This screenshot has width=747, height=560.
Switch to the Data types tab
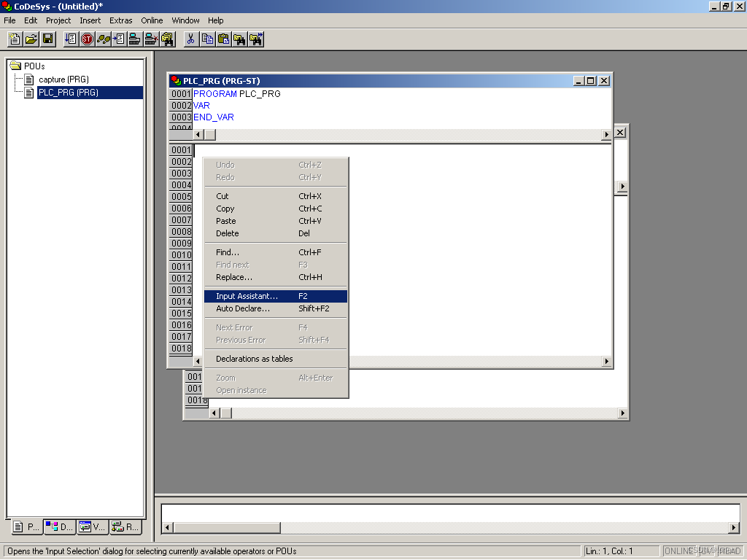pos(60,526)
